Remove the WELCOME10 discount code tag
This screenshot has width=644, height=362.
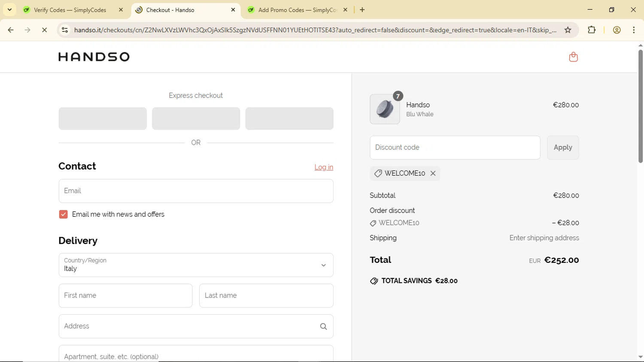click(x=433, y=173)
